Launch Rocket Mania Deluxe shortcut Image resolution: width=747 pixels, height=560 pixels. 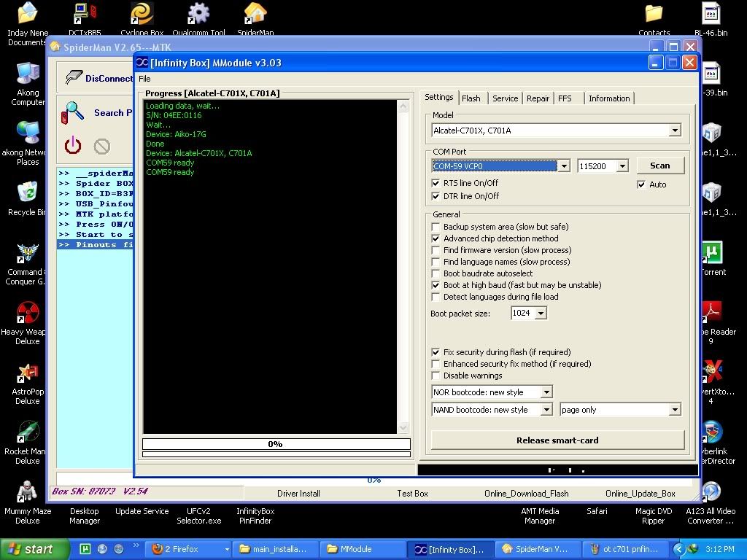(27, 432)
